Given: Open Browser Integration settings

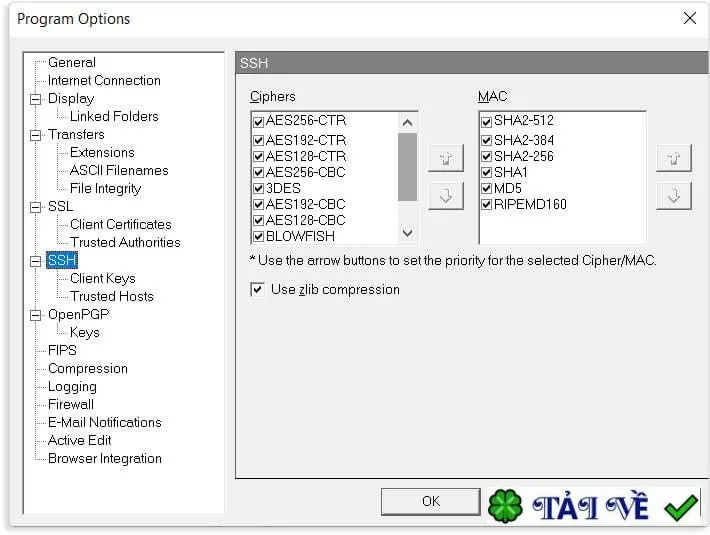Looking at the screenshot, I should click(x=105, y=459).
